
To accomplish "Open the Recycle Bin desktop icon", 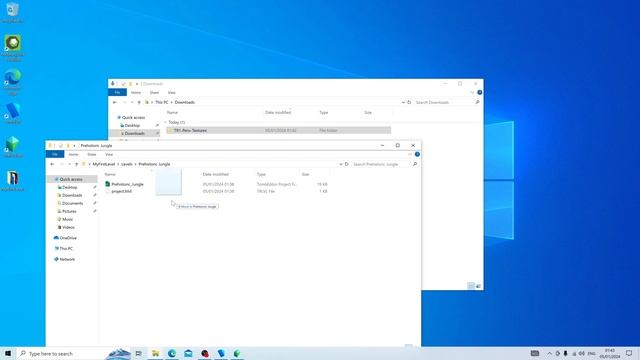I will [12, 11].
